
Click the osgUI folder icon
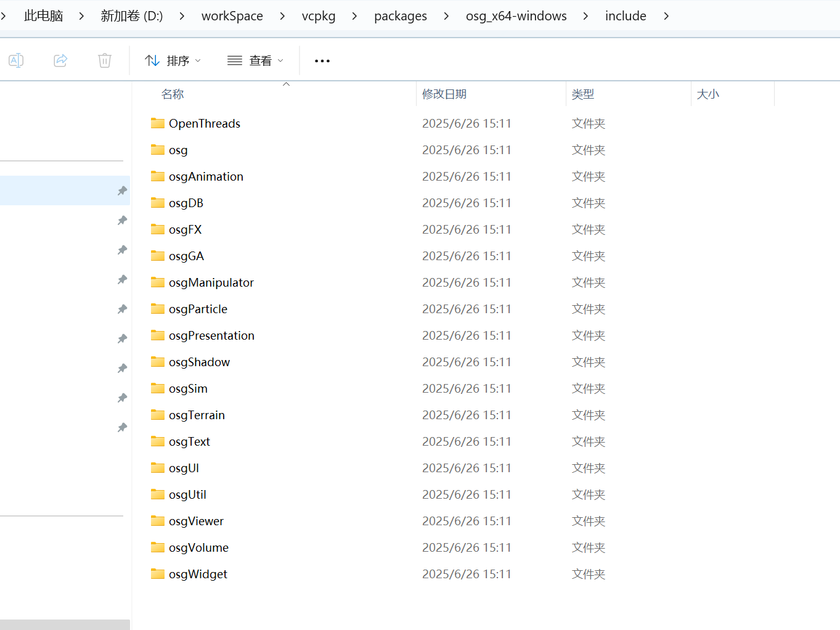click(x=158, y=468)
